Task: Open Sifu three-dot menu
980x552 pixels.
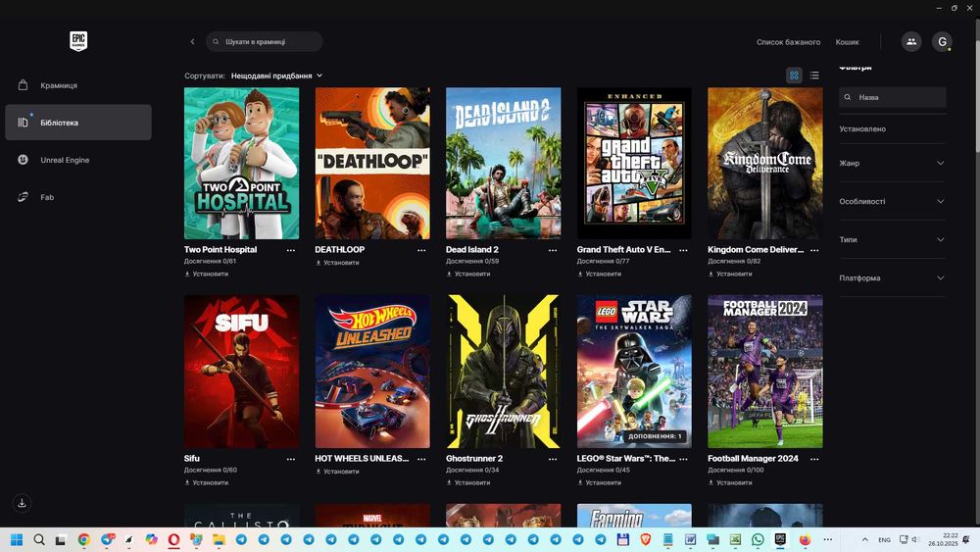Action: pos(291,459)
